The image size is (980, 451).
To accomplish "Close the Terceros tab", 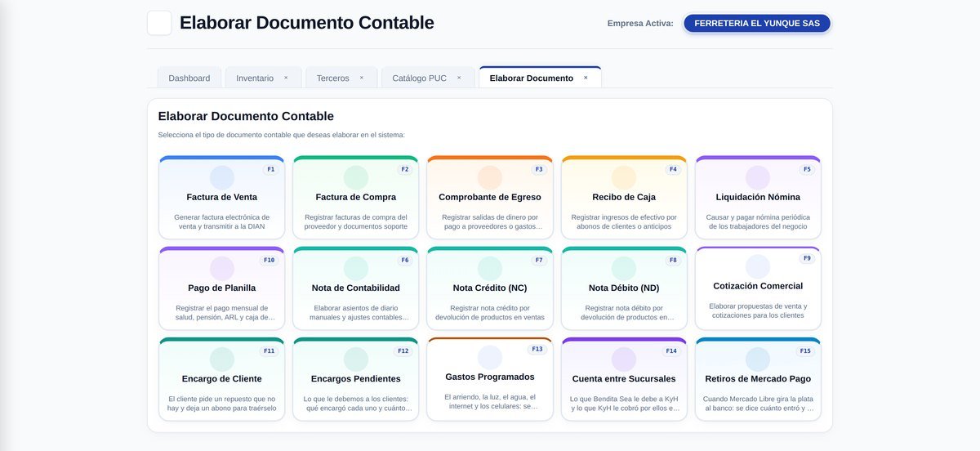I will 362,78.
